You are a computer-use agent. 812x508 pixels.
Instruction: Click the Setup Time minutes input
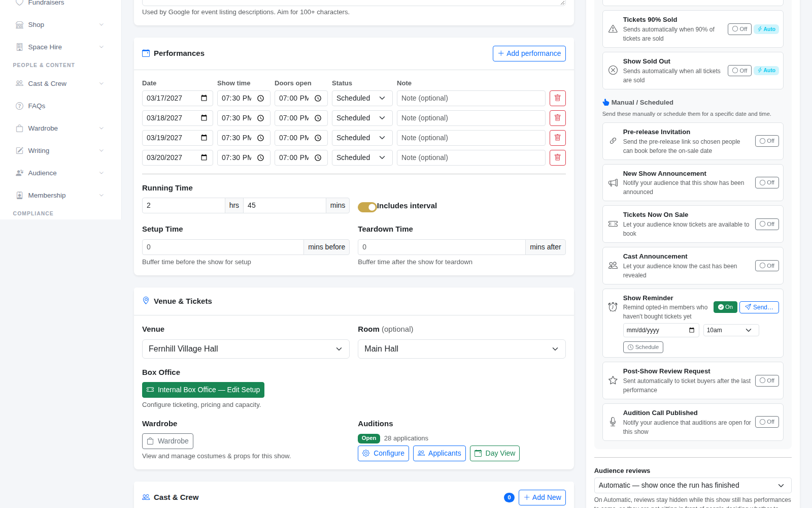[223, 247]
